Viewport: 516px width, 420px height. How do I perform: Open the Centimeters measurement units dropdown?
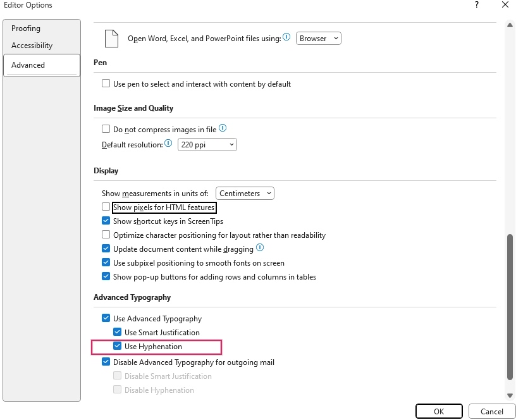[x=245, y=194]
